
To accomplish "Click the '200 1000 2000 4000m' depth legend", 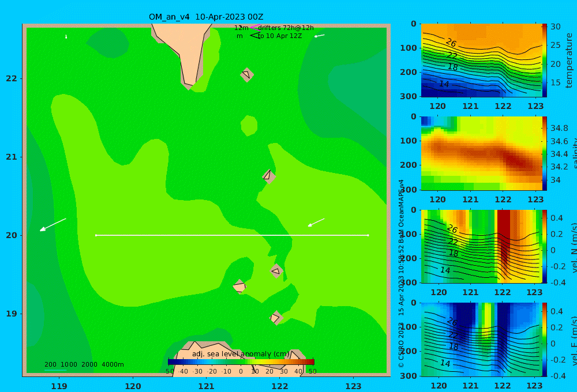I will pyautogui.click(x=84, y=364).
